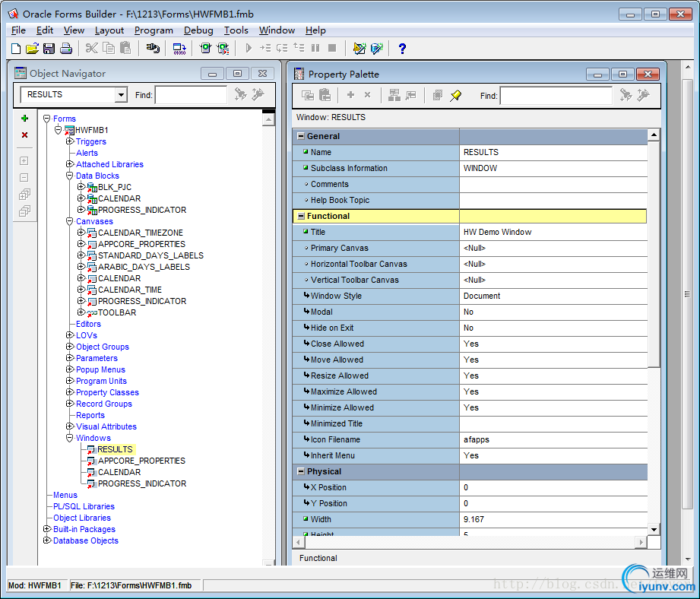Image resolution: width=700 pixels, height=599 pixels.
Task: Open the Edit menu
Action: coord(45,30)
